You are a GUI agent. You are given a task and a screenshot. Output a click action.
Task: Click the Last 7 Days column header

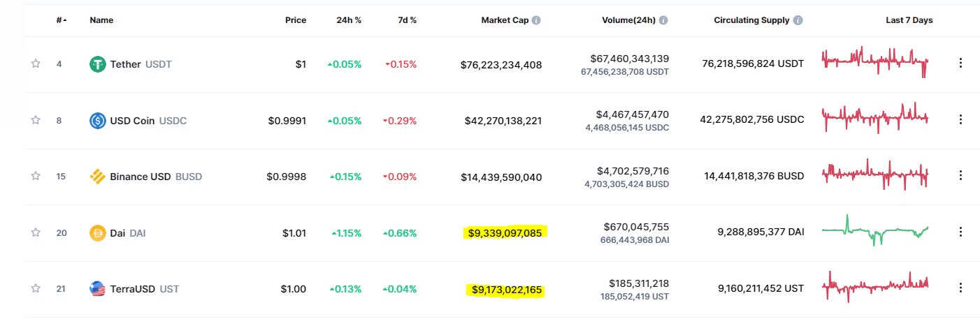[x=909, y=20]
